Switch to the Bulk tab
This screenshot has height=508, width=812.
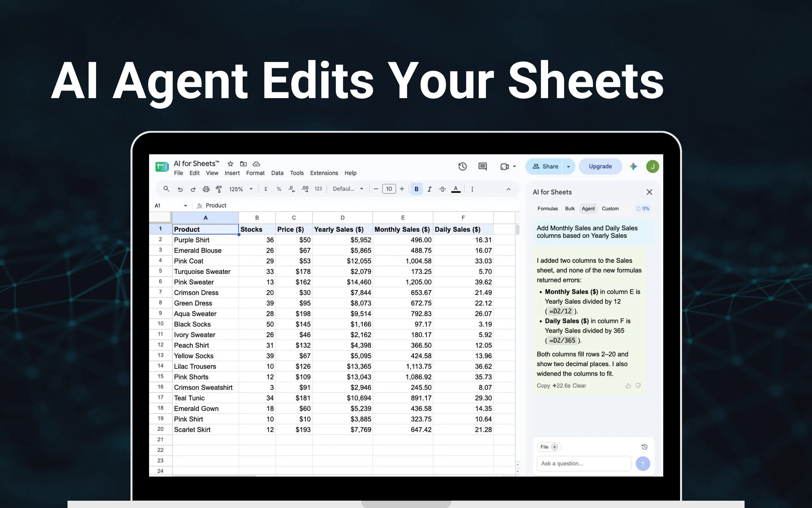click(569, 209)
